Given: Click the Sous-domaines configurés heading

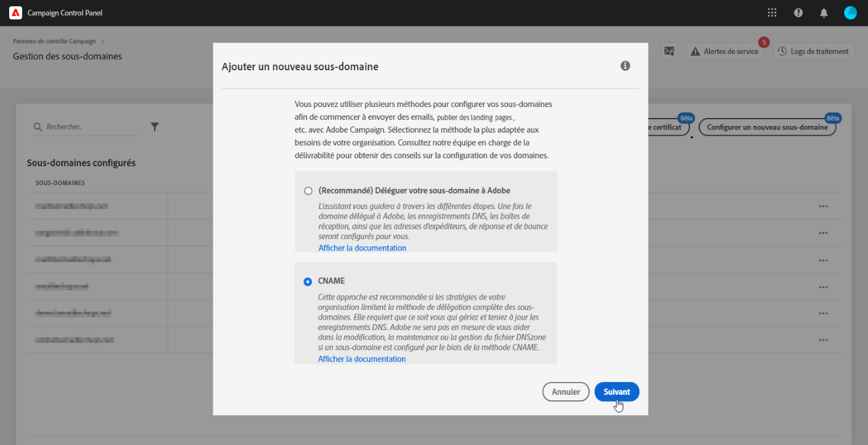Looking at the screenshot, I should [81, 163].
